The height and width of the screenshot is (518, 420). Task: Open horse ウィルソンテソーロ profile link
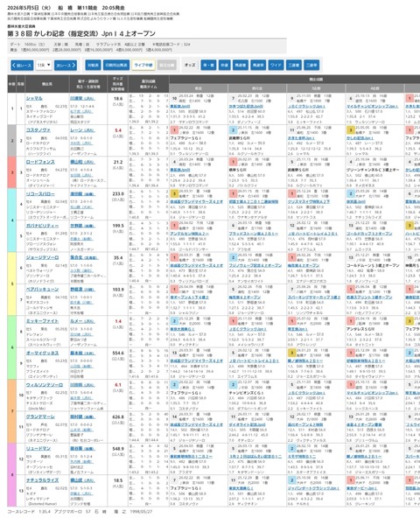pos(45,385)
